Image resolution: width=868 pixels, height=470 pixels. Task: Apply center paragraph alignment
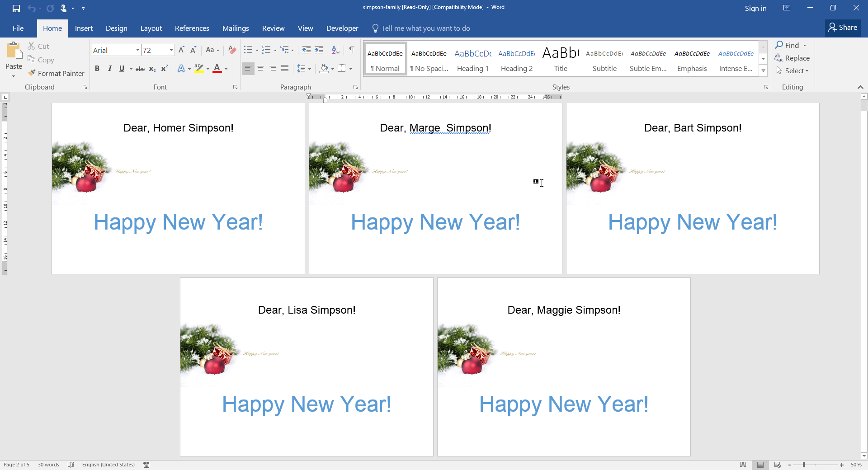point(260,68)
